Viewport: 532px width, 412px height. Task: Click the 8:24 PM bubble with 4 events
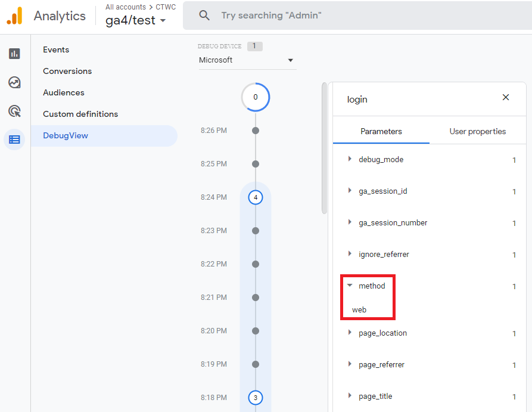(256, 197)
